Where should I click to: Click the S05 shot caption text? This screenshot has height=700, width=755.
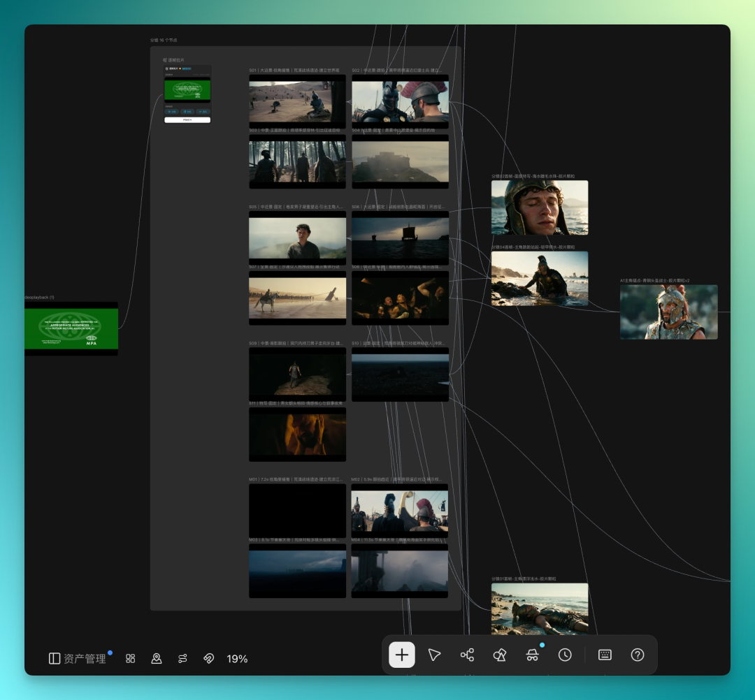296,207
